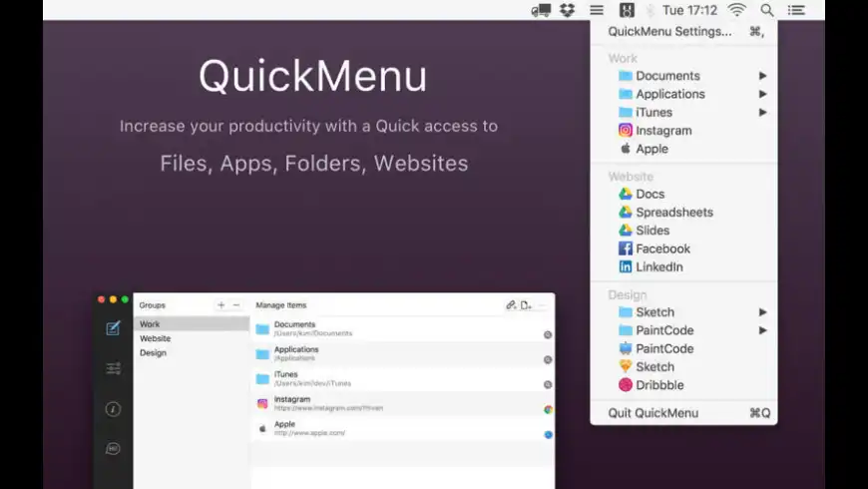Click the Documents folder icon in the Manage Items list
Image resolution: width=868 pixels, height=489 pixels.
[x=262, y=329]
